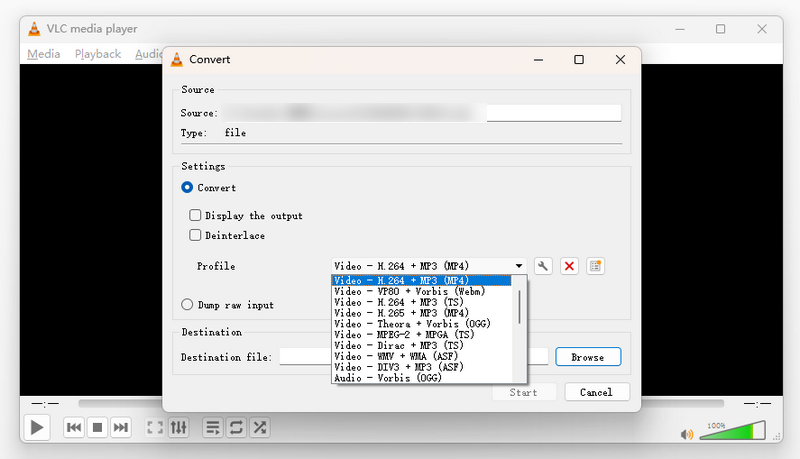Click the Cancel button
The height and width of the screenshot is (459, 800).
tap(596, 392)
